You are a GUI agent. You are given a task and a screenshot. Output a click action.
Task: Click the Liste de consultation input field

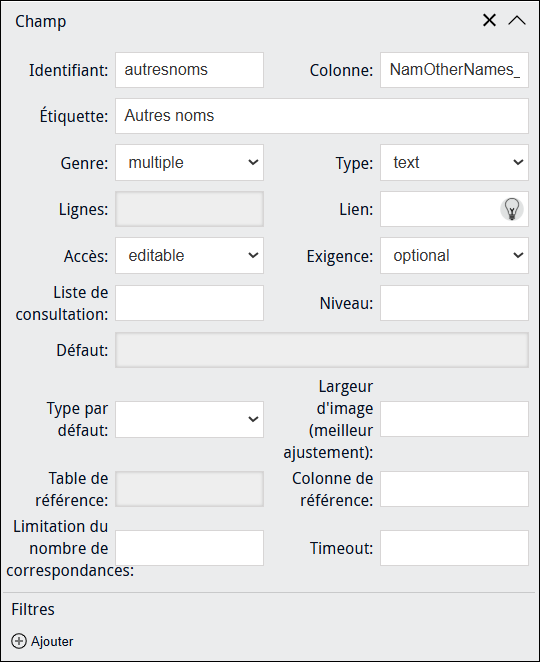pos(190,303)
